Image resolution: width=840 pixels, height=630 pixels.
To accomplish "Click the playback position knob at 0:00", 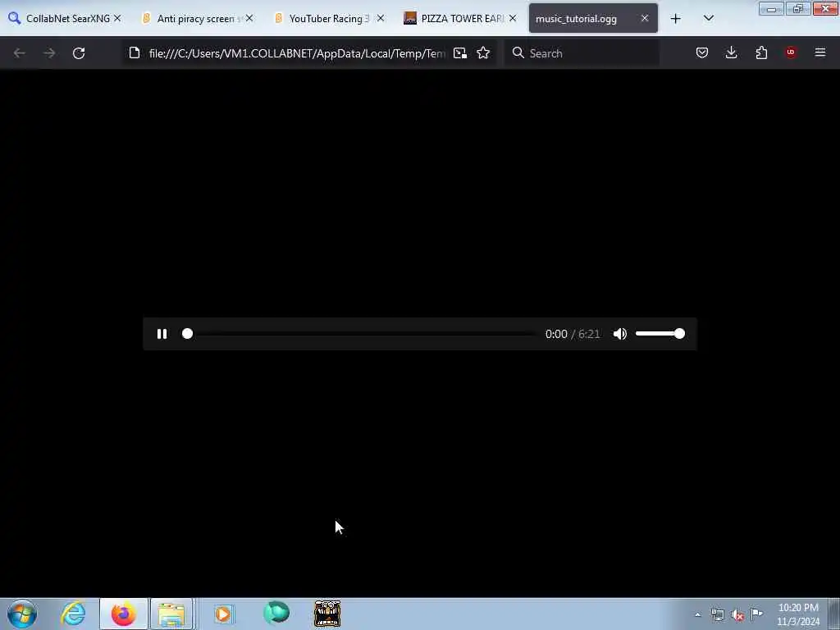I will pyautogui.click(x=187, y=334).
